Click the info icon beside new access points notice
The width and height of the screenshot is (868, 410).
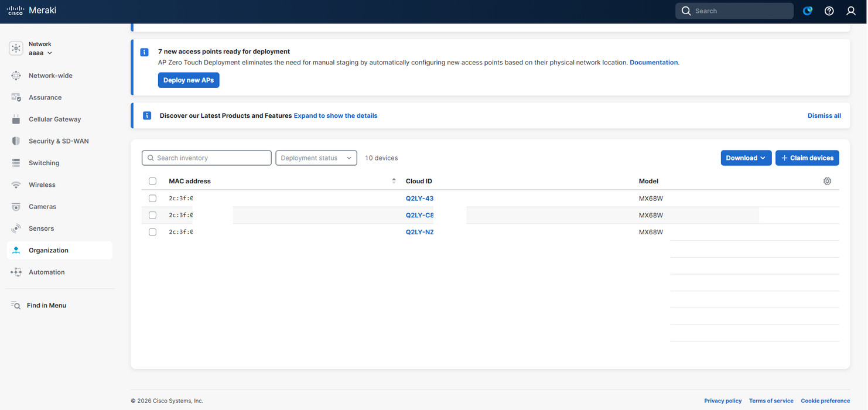[x=145, y=52]
